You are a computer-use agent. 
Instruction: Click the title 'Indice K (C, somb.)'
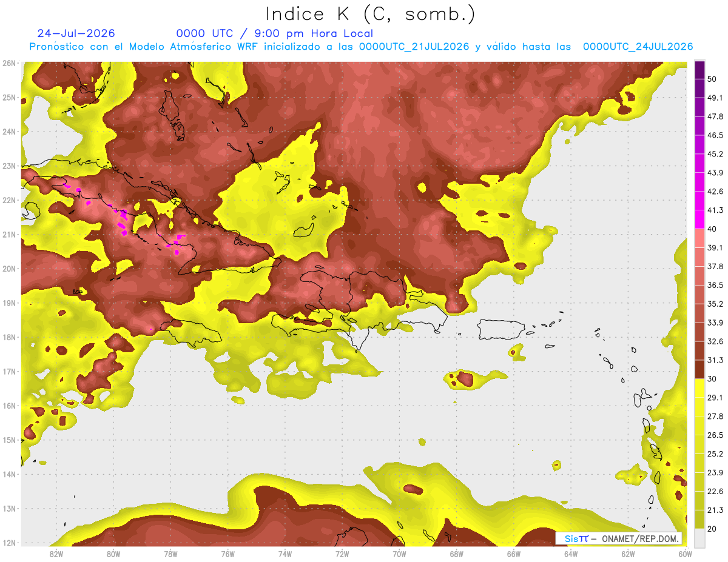click(x=371, y=14)
